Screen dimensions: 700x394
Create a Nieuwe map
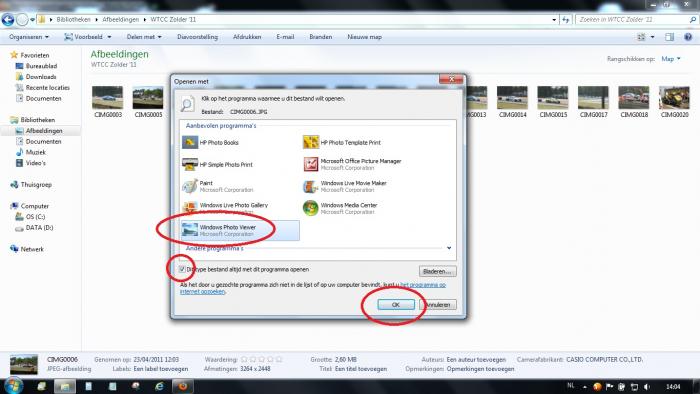pyautogui.click(x=364, y=37)
